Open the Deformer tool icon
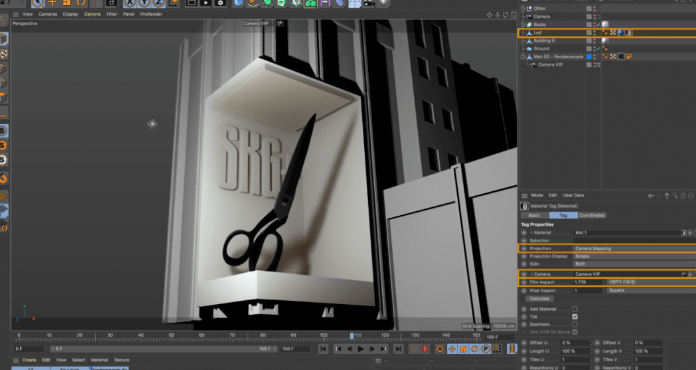696x370 pixels. (339, 3)
